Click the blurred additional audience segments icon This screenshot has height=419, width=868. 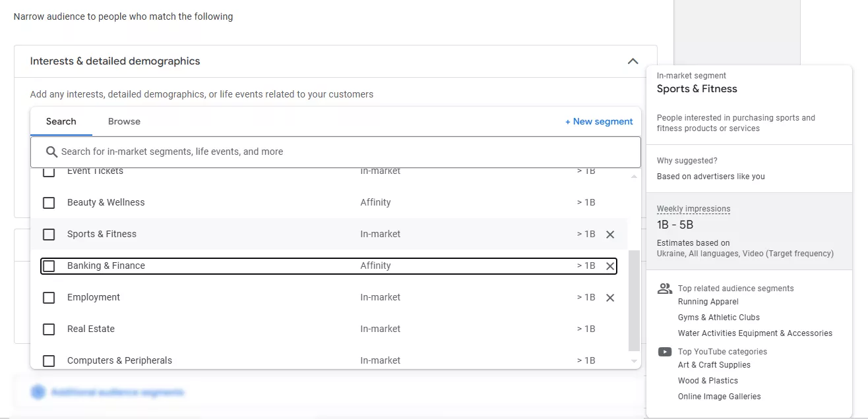click(x=38, y=392)
